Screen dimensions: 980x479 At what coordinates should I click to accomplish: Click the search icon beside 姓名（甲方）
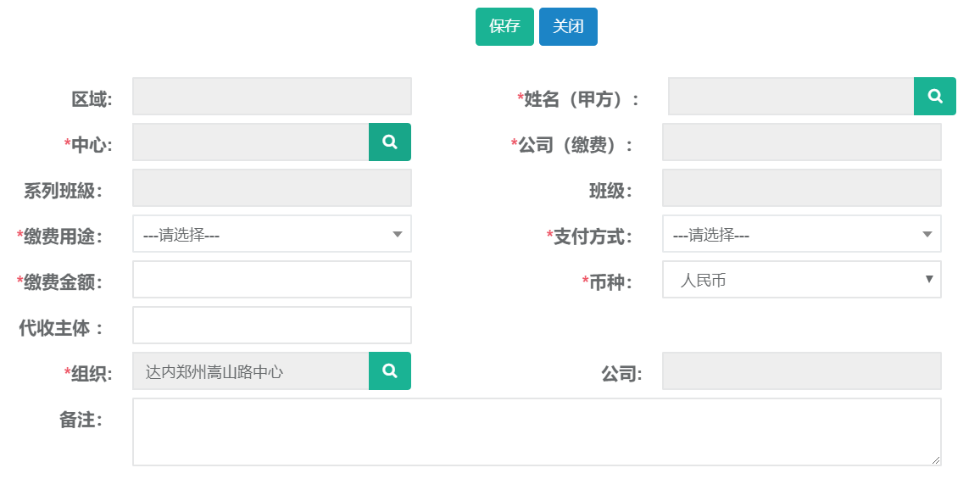pos(934,96)
